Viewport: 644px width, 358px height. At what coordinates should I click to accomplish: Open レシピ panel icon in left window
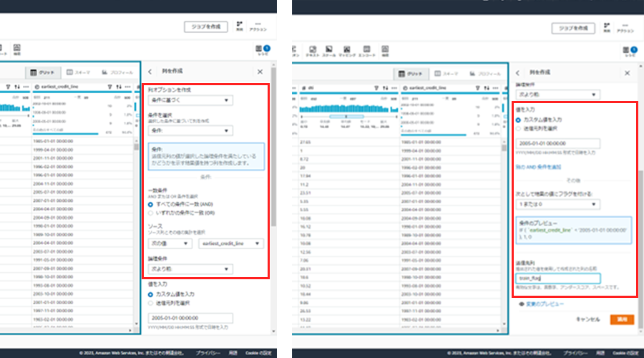click(x=258, y=49)
